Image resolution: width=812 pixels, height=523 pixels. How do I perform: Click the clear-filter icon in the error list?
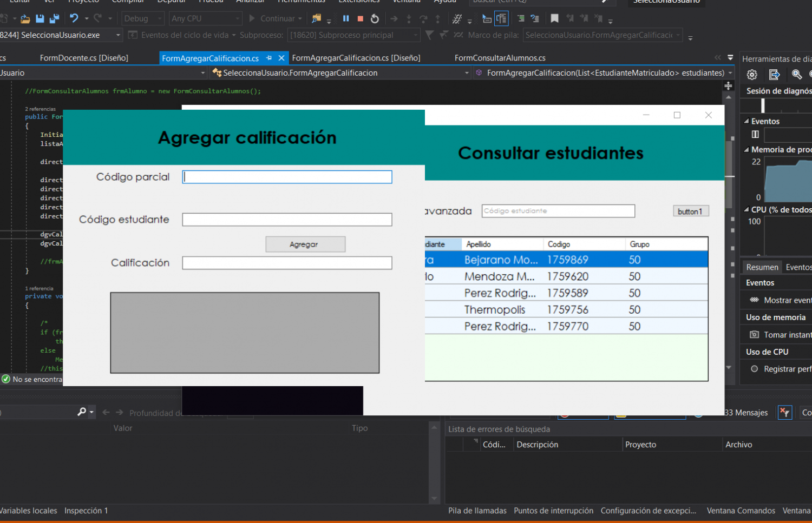click(784, 413)
